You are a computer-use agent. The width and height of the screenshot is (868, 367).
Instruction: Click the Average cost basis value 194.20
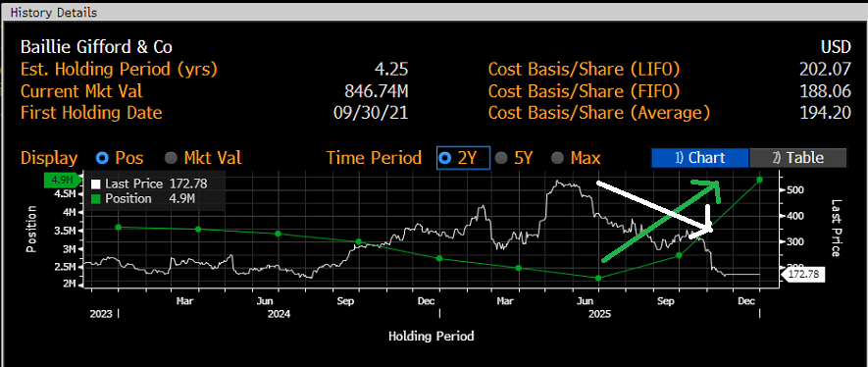point(825,113)
